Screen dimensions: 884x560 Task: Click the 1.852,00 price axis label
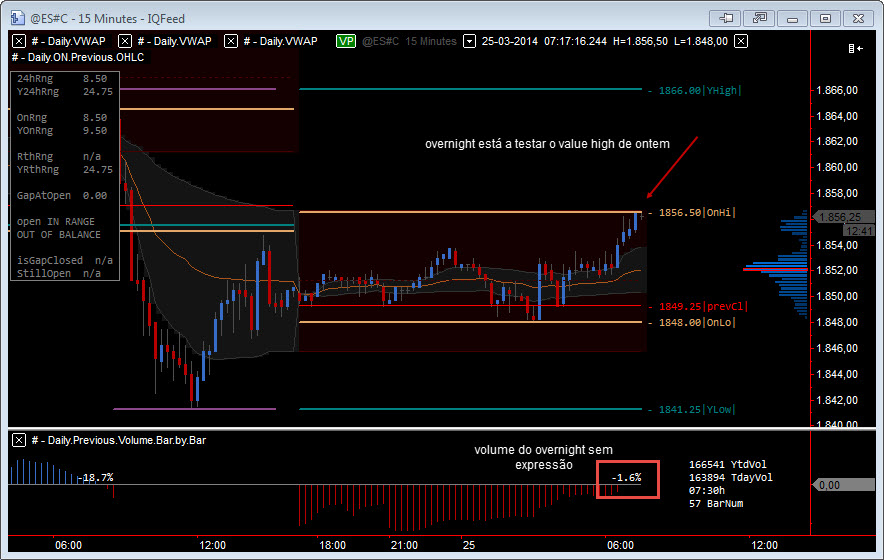(x=837, y=270)
